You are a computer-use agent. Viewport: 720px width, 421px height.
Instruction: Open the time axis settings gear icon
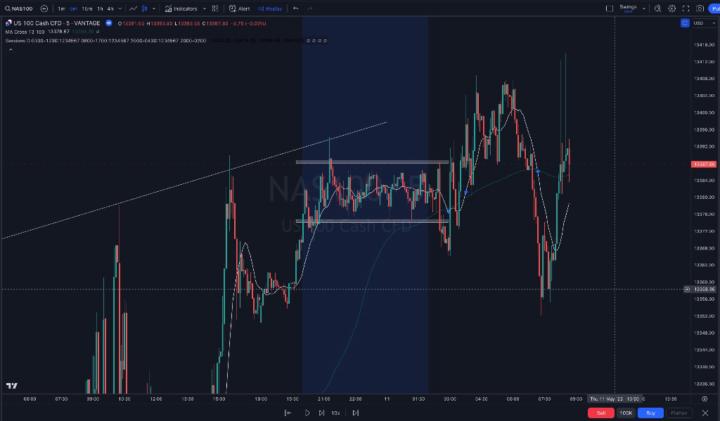point(704,399)
